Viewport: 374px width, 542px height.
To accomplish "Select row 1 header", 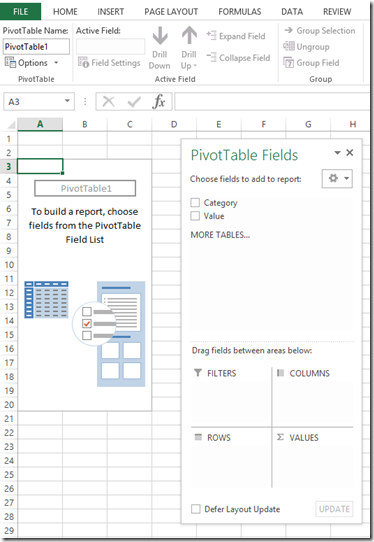I will 9,139.
